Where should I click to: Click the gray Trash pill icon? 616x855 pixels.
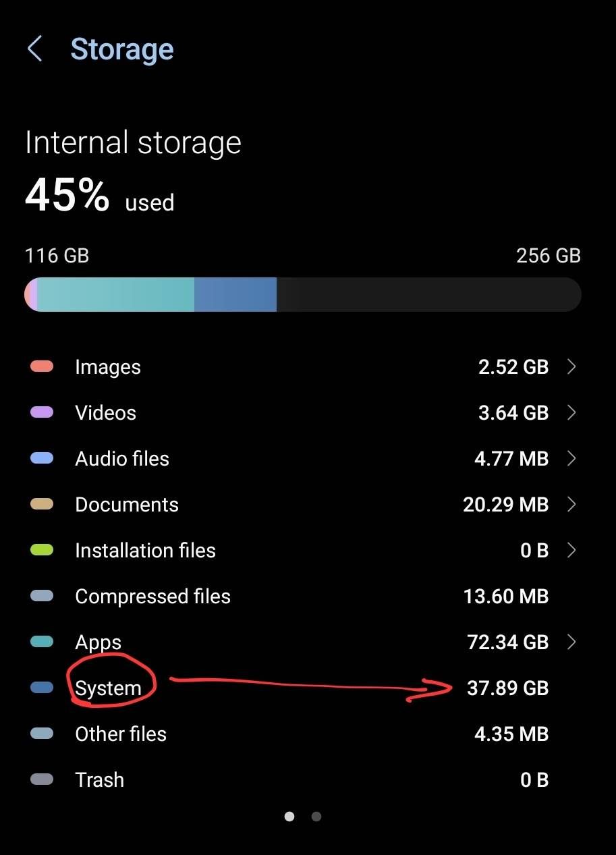42,779
